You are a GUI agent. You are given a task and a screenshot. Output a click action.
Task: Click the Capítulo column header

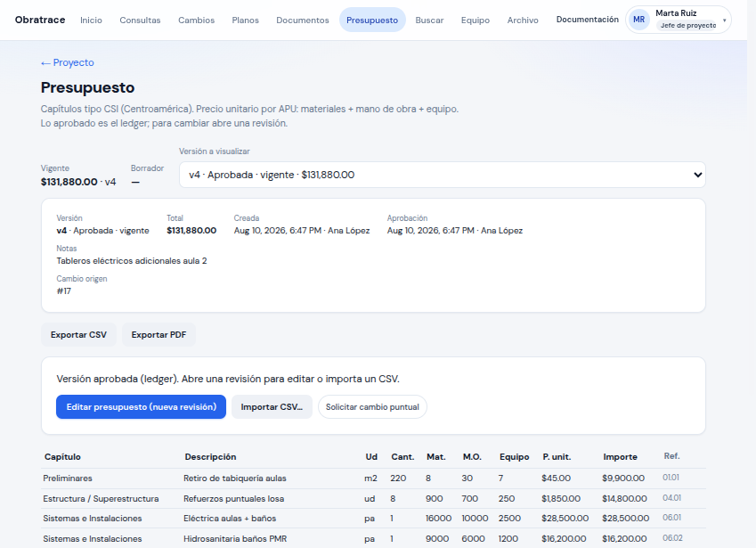pos(62,457)
